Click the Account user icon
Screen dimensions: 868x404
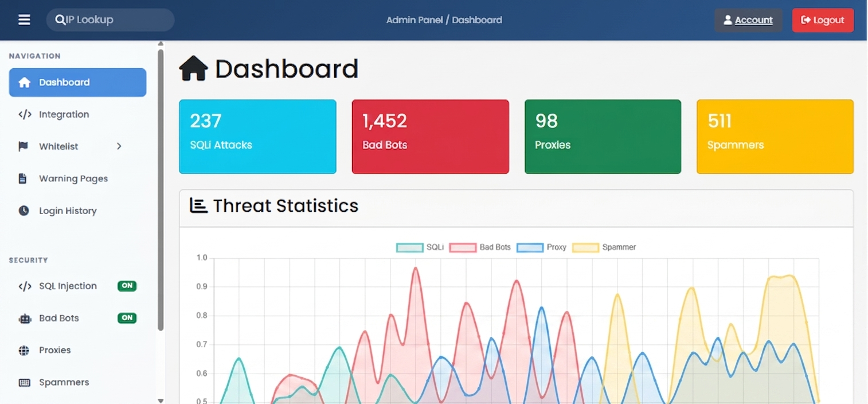(x=728, y=20)
